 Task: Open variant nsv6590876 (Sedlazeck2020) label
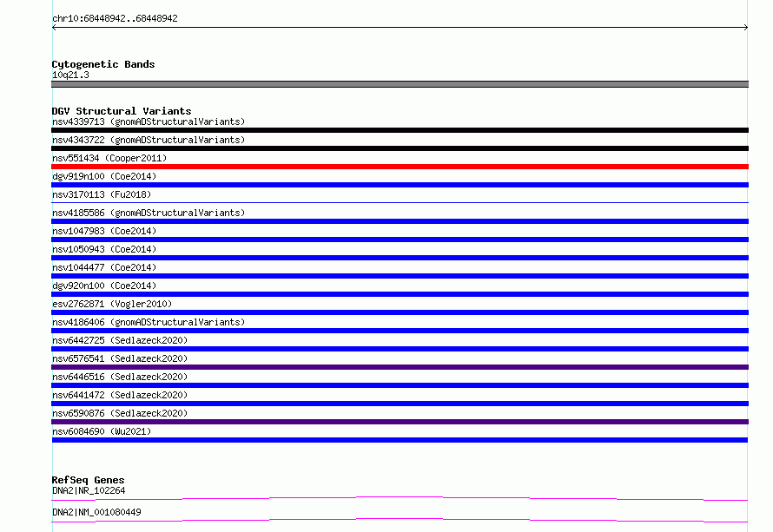coord(120,413)
